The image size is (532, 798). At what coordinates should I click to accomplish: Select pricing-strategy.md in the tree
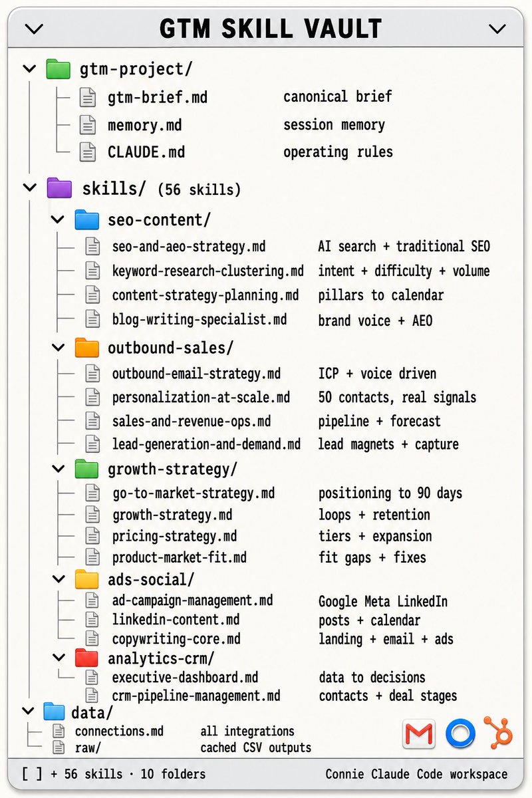174,536
